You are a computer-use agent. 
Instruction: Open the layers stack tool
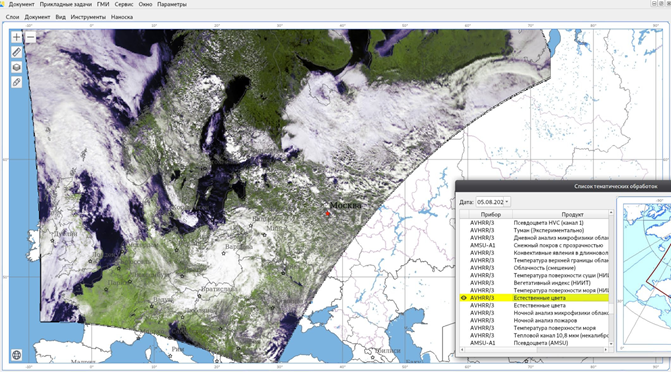point(16,67)
